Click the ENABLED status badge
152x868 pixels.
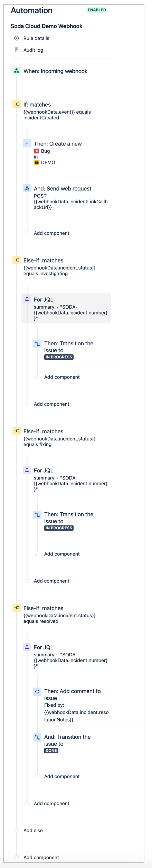click(x=97, y=10)
